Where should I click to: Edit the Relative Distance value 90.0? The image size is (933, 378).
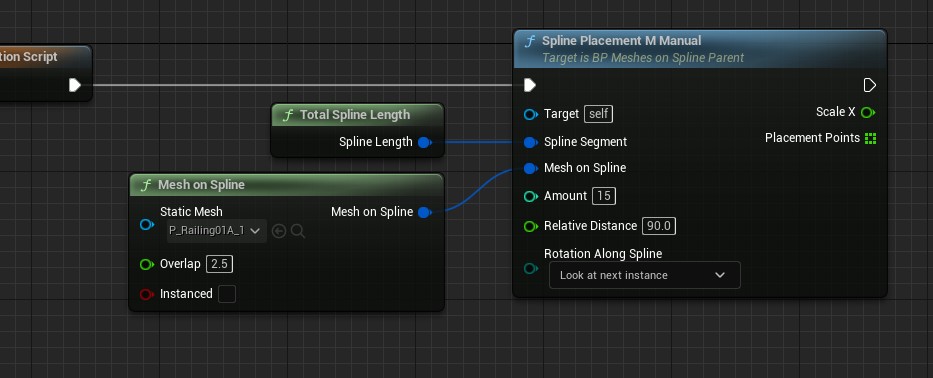tap(659, 226)
